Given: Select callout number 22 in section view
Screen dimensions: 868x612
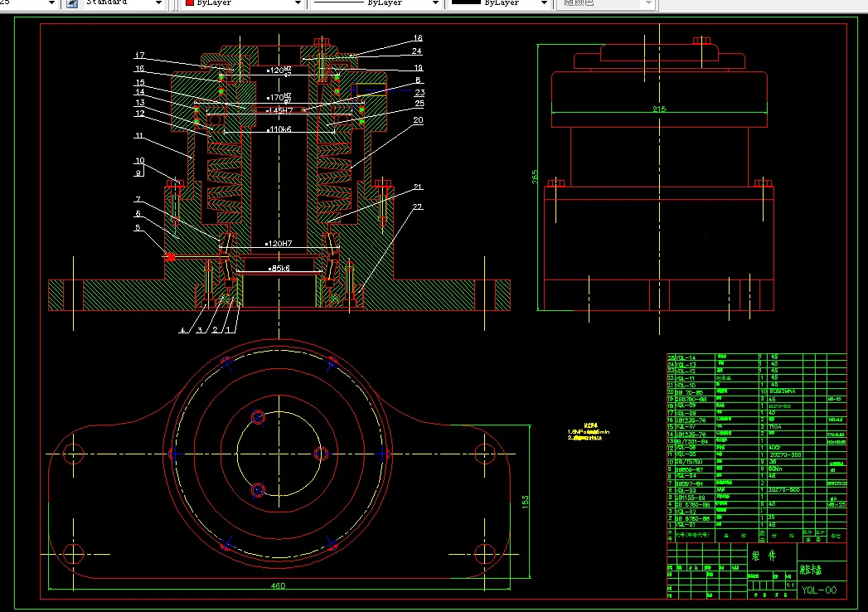Looking at the screenshot, I should tap(417, 207).
